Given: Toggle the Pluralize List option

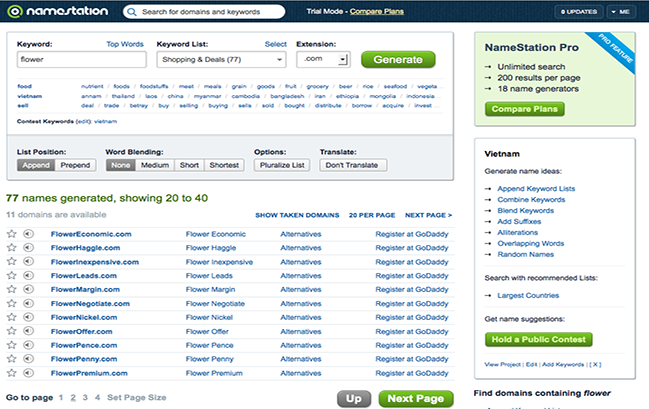Looking at the screenshot, I should click(x=282, y=165).
